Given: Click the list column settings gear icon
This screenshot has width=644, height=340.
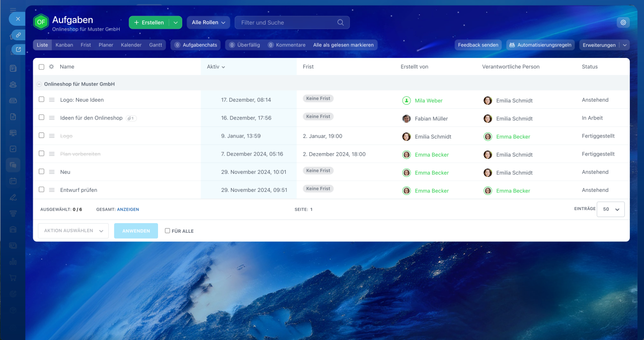Looking at the screenshot, I should 51,66.
